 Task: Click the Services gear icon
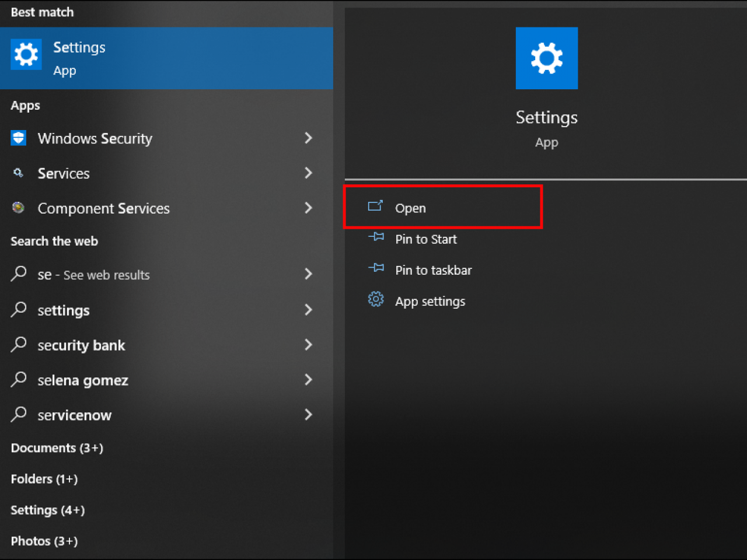tap(19, 173)
